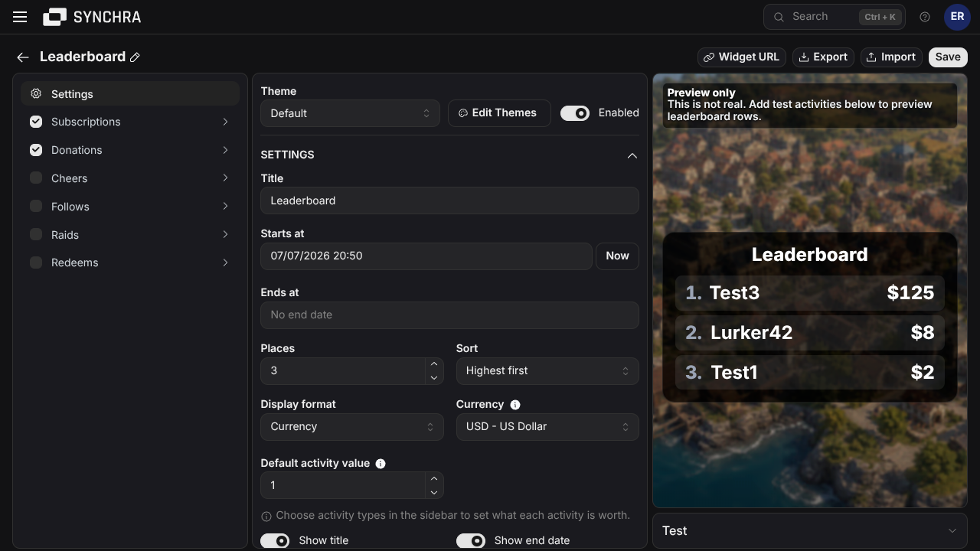The image size is (980, 551).
Task: Click the Starts at date field
Action: (426, 256)
